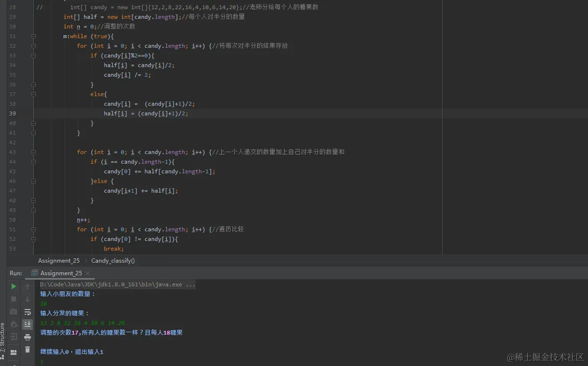Toggle soft-wrap for console output
This screenshot has height=366, width=588.
click(x=28, y=312)
